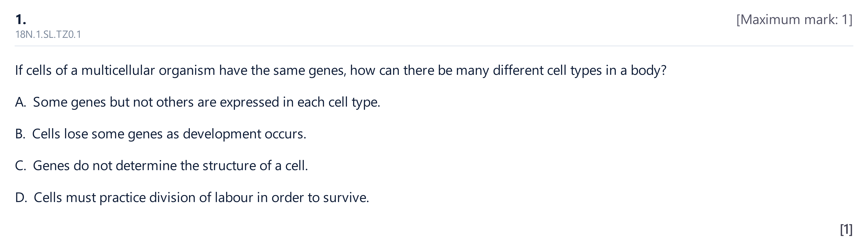868x251 pixels.
Task: Click the [1] mark indicator at bottom
Action: pos(846,229)
